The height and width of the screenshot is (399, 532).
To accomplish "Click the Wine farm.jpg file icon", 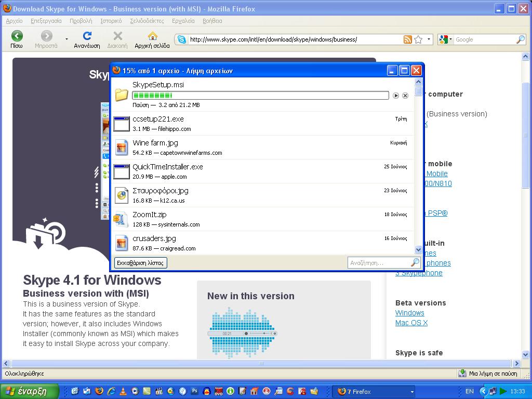I will tap(122, 148).
